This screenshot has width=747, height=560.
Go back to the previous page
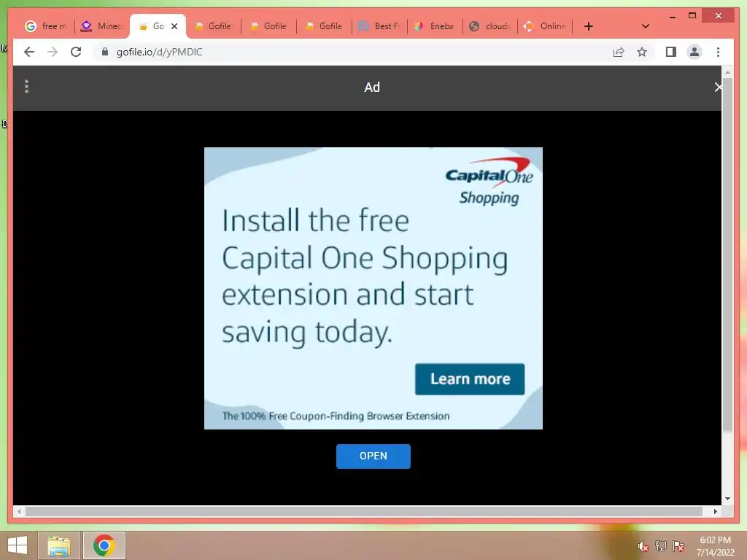coord(29,52)
